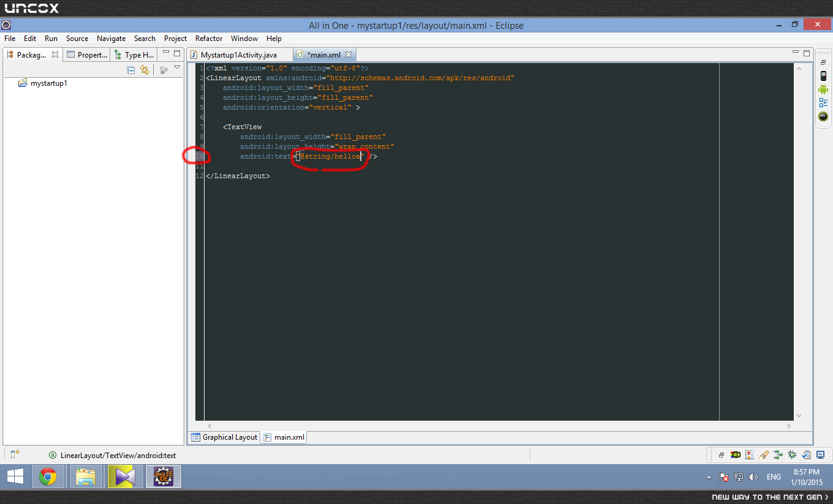The image size is (833, 504).
Task: Minimize the editor area
Action: (796, 53)
